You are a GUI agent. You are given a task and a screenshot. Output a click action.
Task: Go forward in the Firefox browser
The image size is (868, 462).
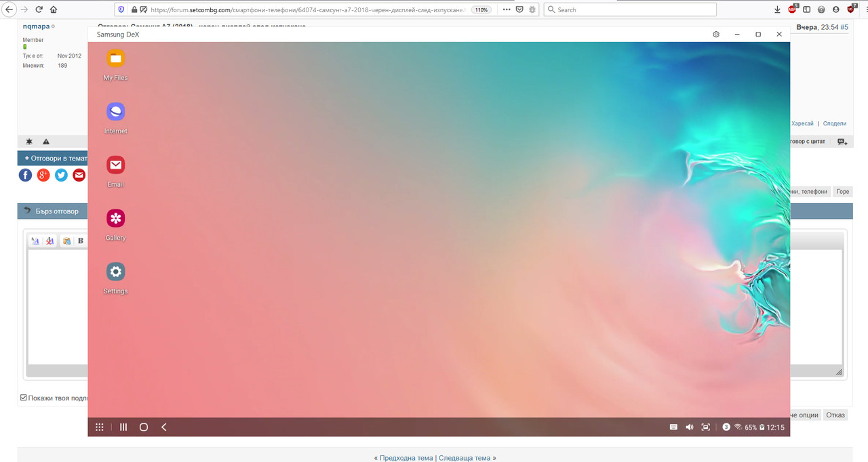point(24,9)
